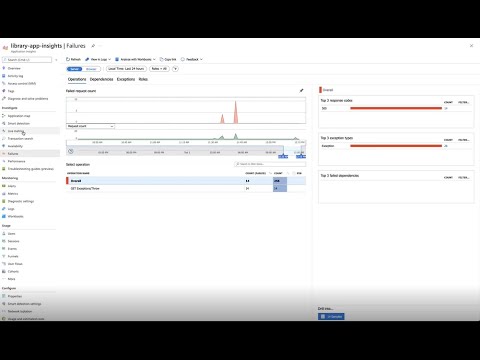Open Network Isolation sidebar item

coord(20,311)
